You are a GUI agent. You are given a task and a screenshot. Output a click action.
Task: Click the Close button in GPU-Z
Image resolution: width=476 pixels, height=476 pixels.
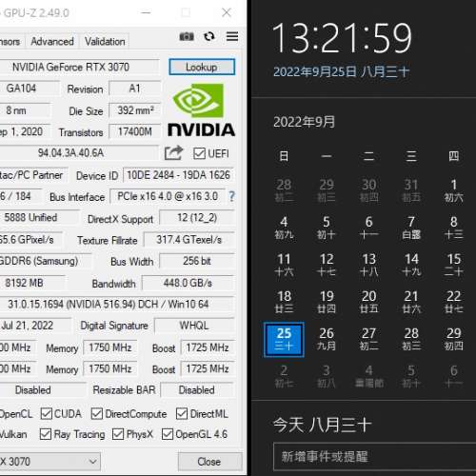pos(209,462)
